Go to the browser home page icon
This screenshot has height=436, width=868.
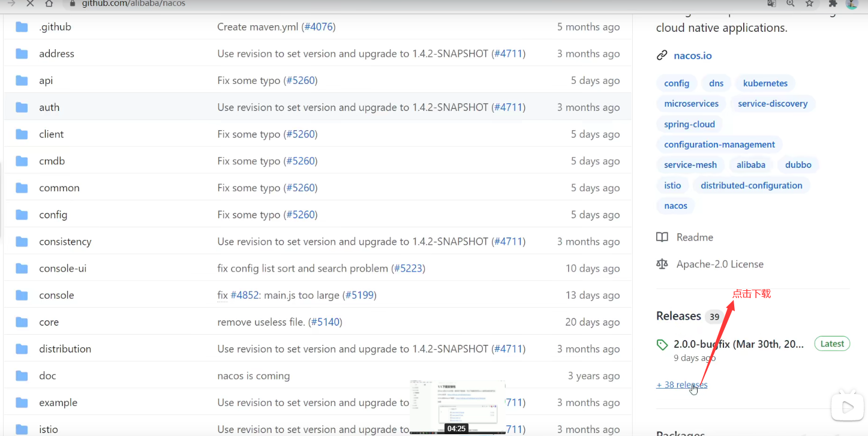[49, 4]
